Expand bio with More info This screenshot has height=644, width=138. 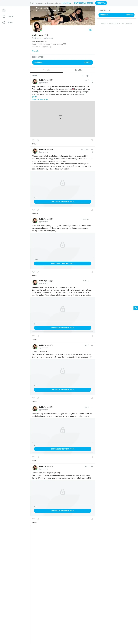(x=35, y=51)
